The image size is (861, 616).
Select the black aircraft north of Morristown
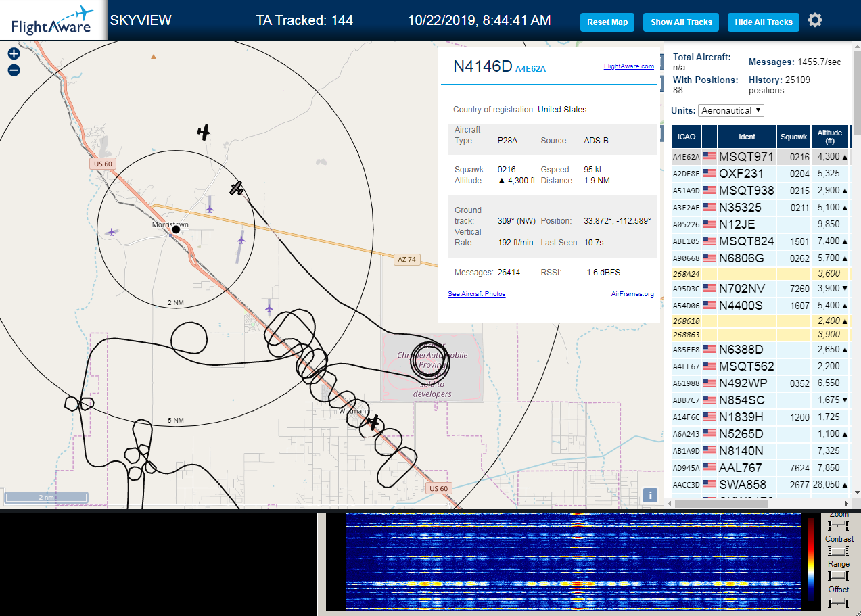click(x=204, y=132)
